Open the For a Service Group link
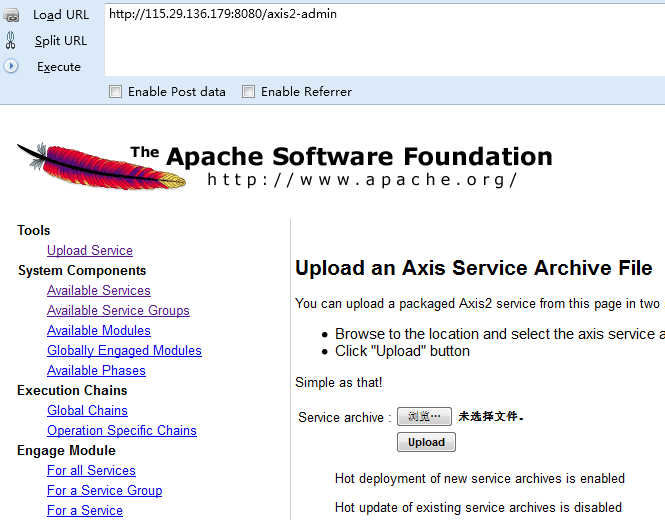This screenshot has width=665, height=520. [x=105, y=490]
